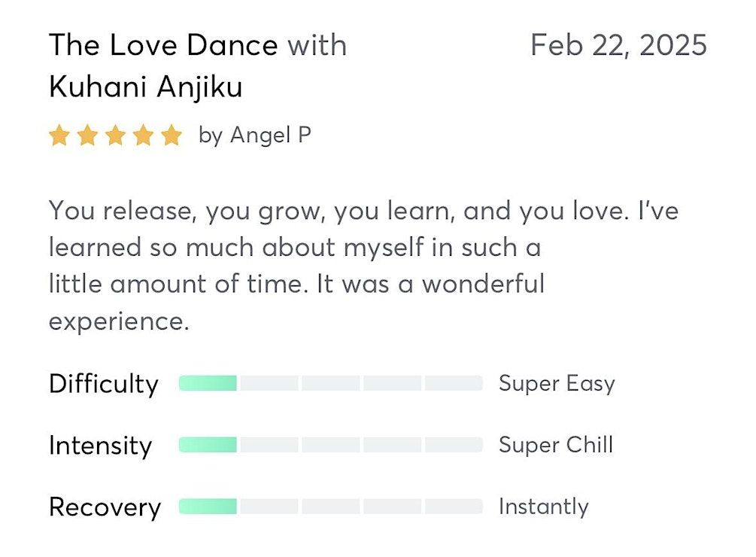Click the third gold rating star
The width and height of the screenshot is (756, 557).
point(116,136)
